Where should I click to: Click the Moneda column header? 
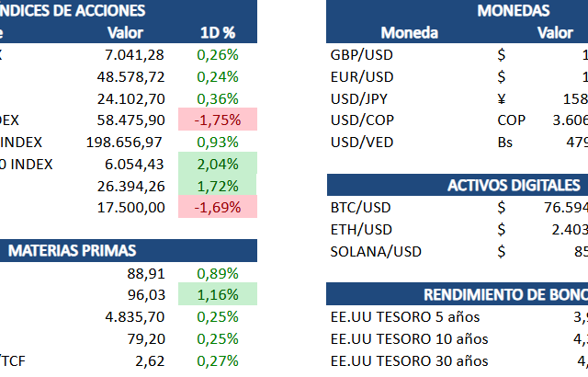pyautogui.click(x=410, y=33)
